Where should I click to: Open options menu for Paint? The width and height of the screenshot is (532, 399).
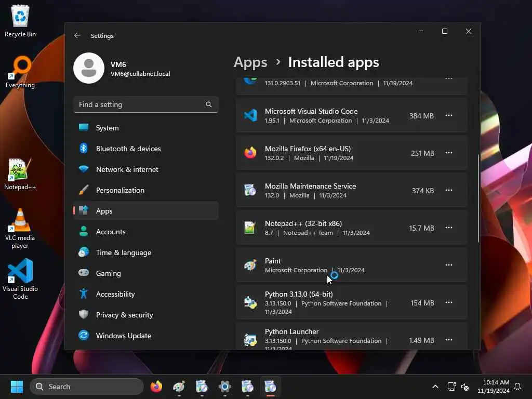[449, 264]
